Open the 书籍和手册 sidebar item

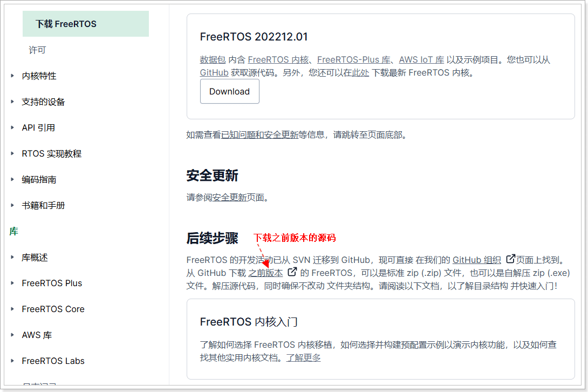coord(43,205)
